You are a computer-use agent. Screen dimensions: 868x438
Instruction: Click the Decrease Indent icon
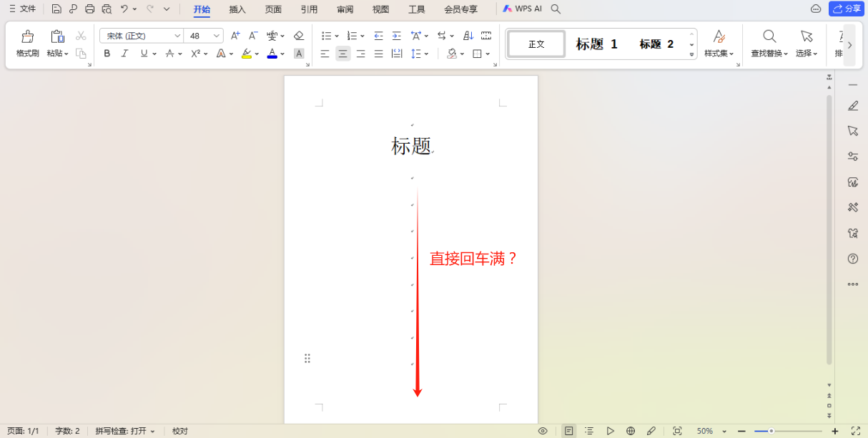point(379,35)
